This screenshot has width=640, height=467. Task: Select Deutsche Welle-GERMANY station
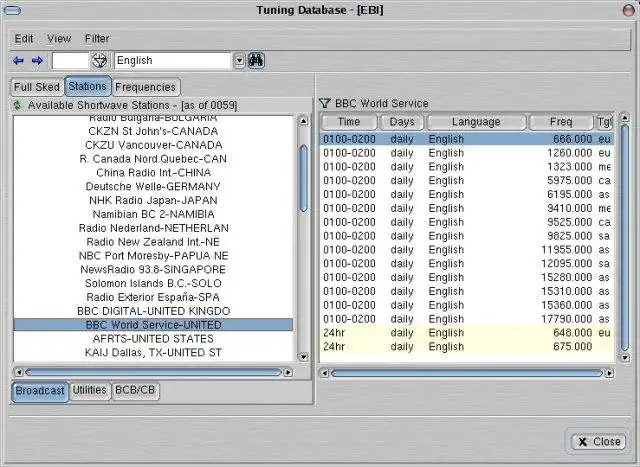click(x=153, y=187)
